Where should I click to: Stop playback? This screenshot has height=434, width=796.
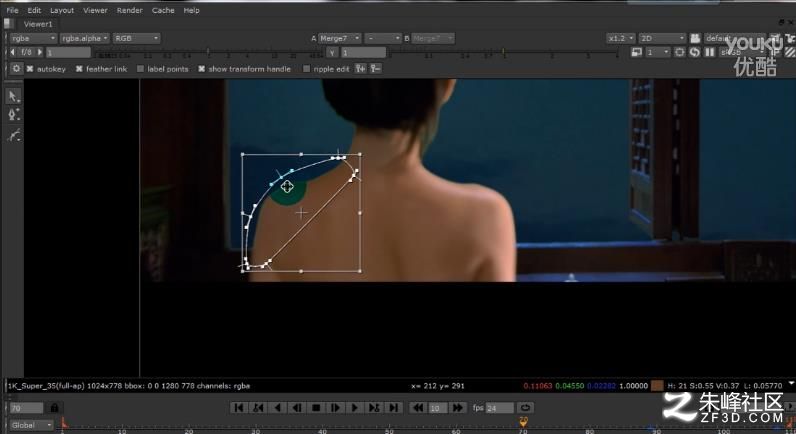316,408
